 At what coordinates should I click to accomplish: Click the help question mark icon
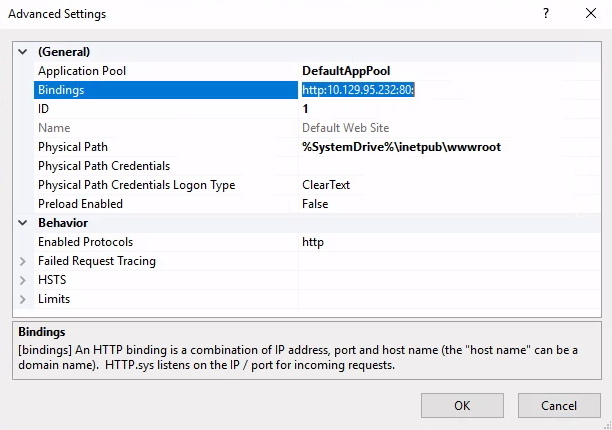546,13
